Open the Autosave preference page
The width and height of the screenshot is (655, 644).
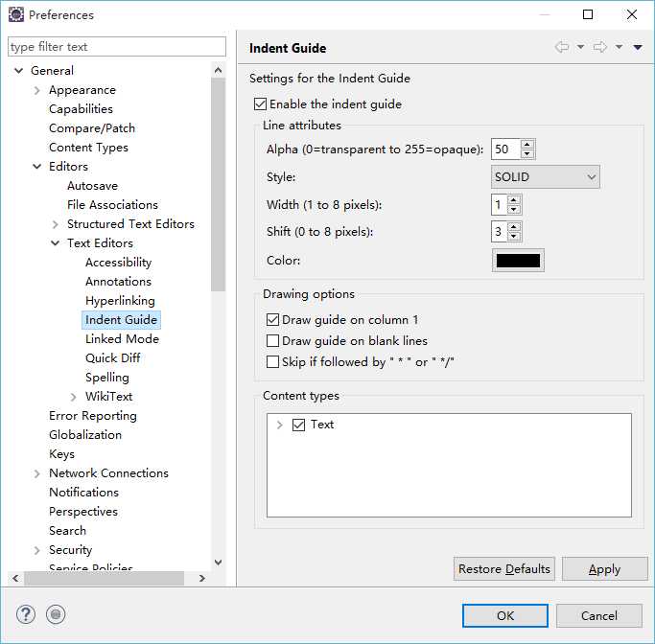(x=92, y=186)
